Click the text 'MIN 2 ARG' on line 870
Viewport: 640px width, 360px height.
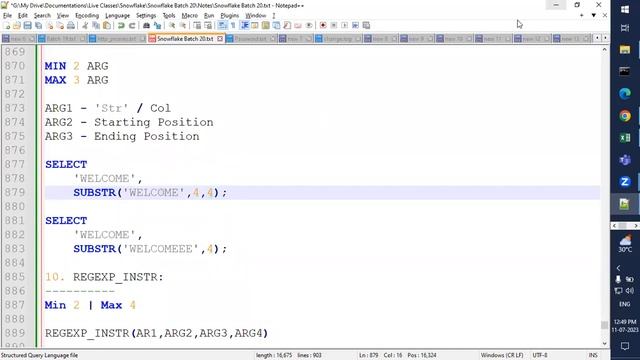(x=76, y=66)
